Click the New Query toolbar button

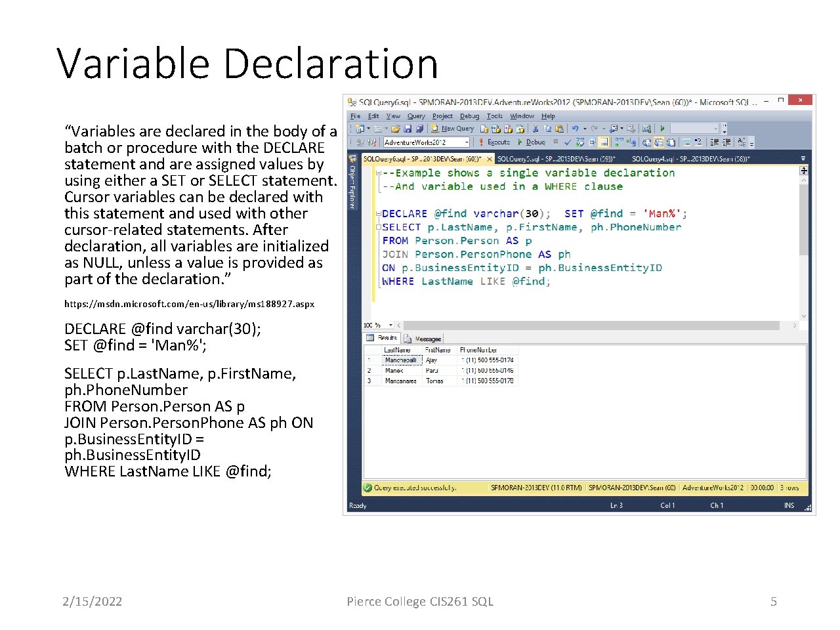pos(452,129)
